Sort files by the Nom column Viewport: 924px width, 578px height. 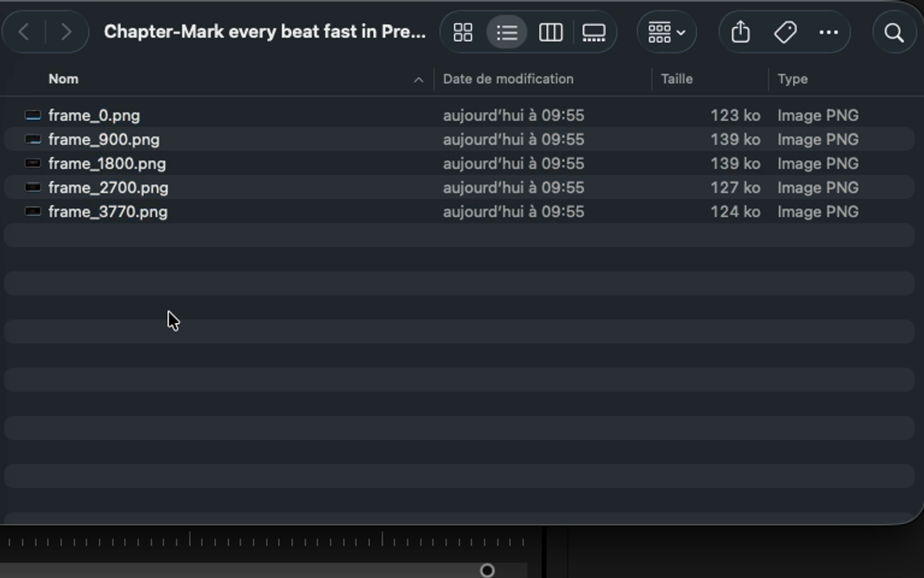pyautogui.click(x=63, y=79)
